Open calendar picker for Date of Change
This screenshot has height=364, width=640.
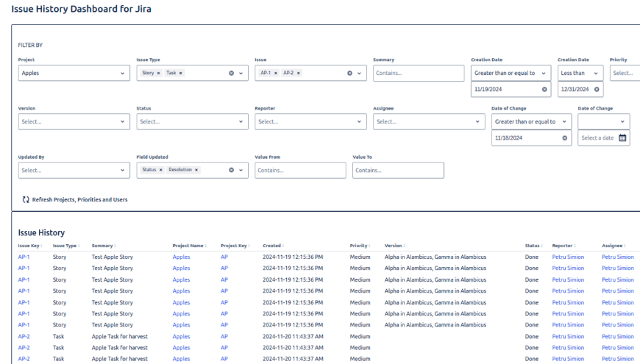(622, 138)
